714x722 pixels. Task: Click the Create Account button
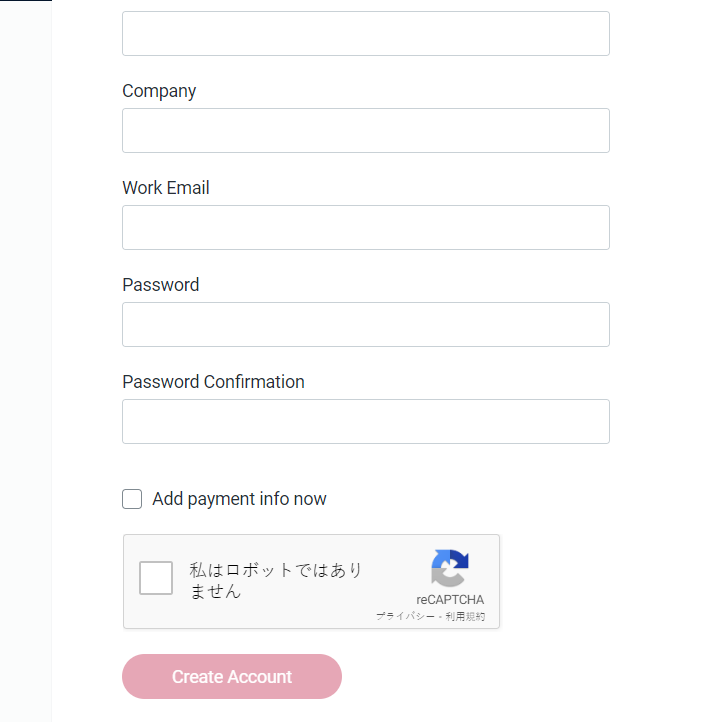(x=232, y=677)
